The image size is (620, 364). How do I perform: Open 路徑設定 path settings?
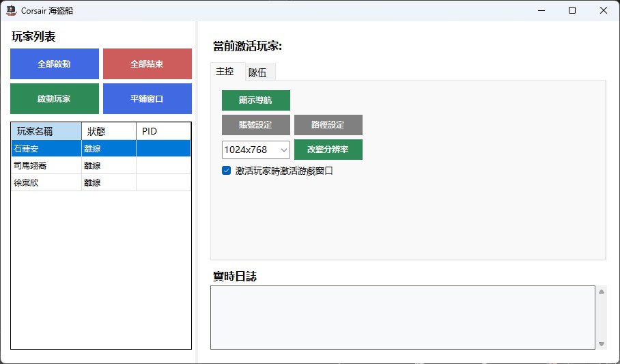pyautogui.click(x=328, y=125)
